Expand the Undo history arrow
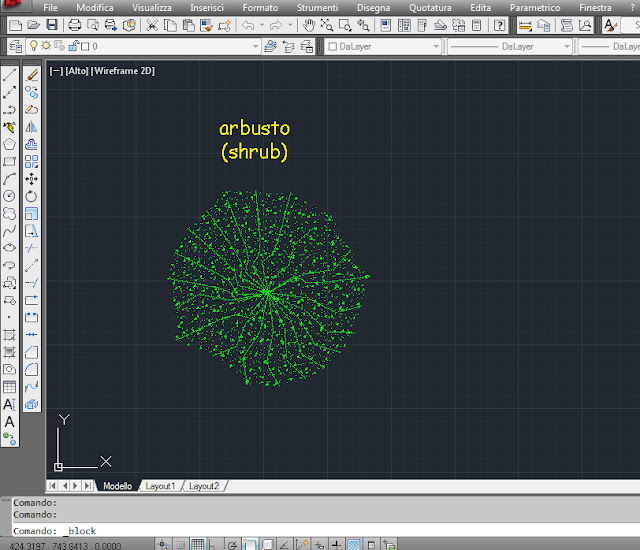The image size is (640, 550). [x=262, y=25]
